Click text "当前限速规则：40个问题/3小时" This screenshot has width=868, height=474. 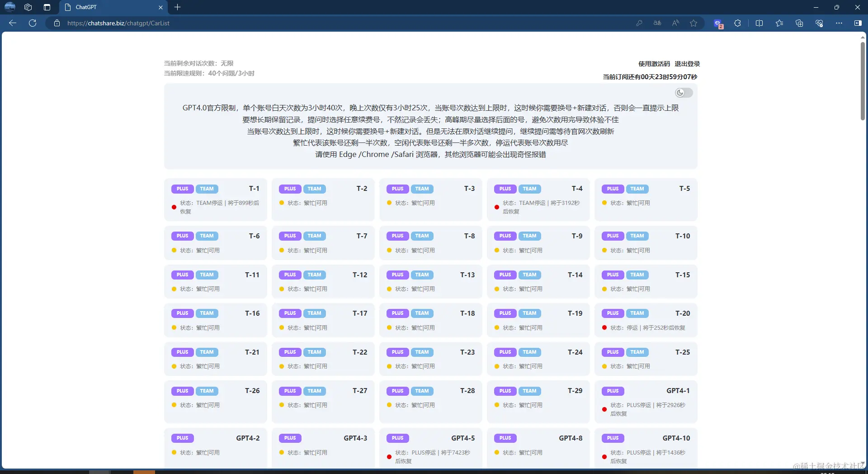[209, 73]
